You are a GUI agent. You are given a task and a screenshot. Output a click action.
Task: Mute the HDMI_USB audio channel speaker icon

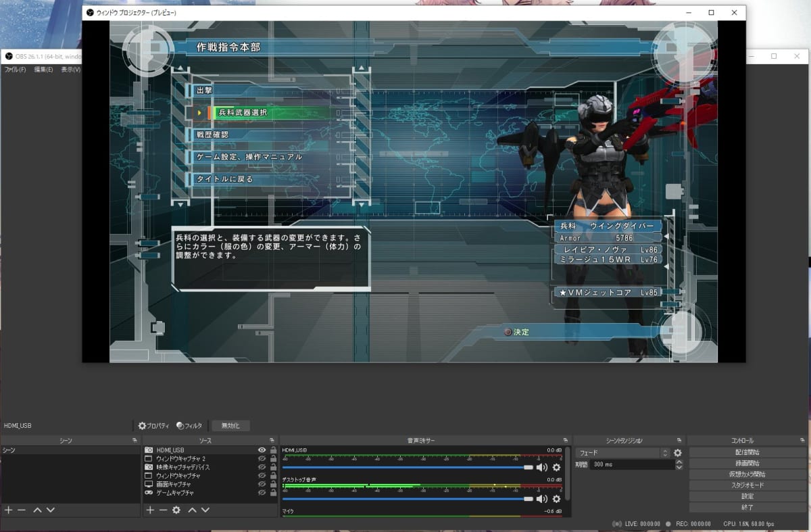(x=541, y=467)
